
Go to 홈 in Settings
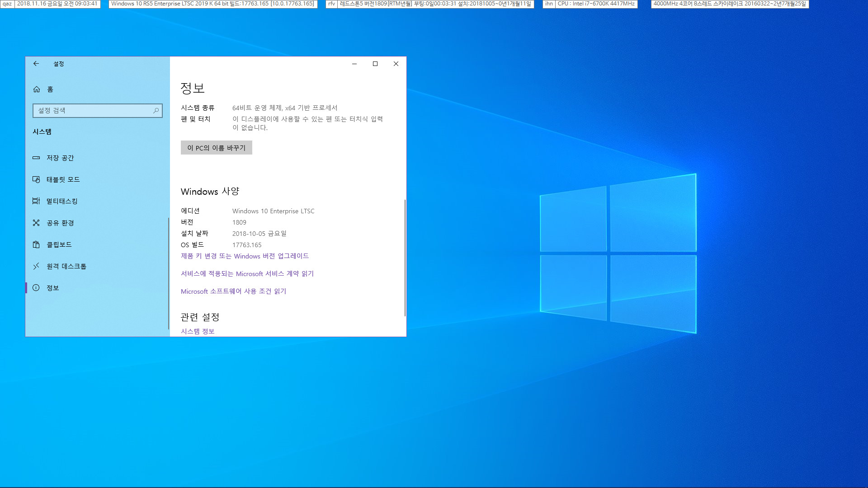point(97,89)
